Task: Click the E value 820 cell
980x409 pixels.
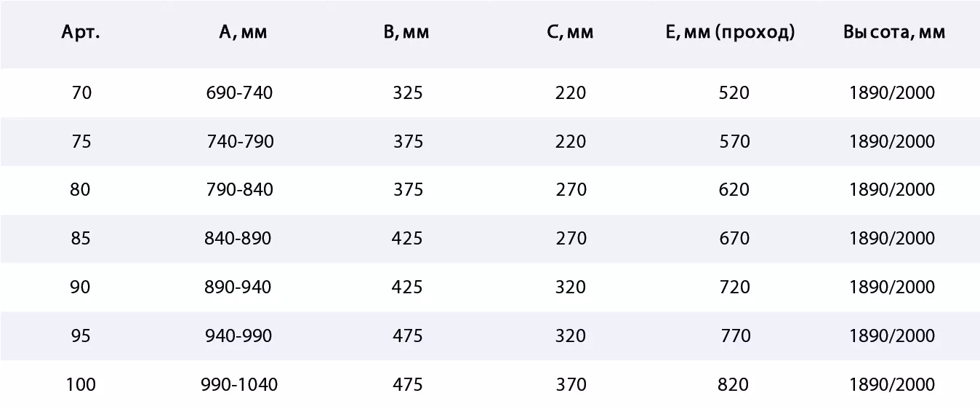Action: pyautogui.click(x=733, y=384)
